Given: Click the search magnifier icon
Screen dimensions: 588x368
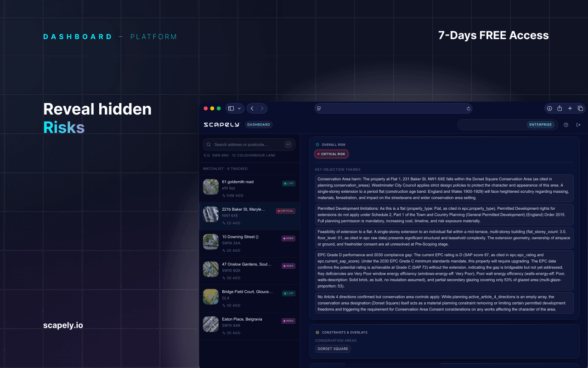Looking at the screenshot, I should (209, 144).
